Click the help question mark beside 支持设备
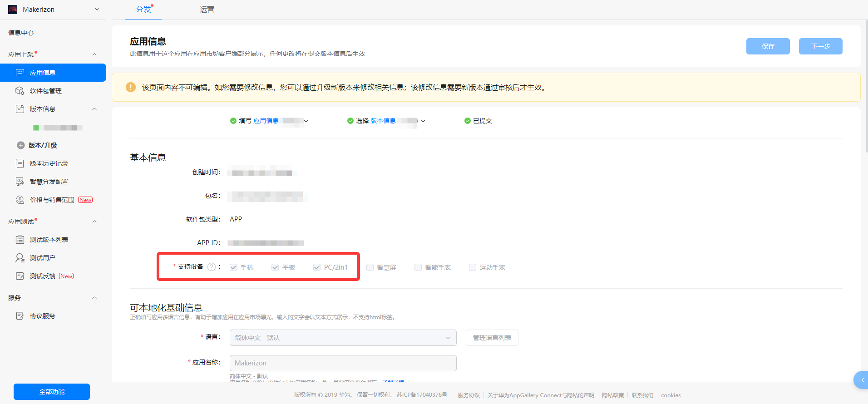 point(212,267)
